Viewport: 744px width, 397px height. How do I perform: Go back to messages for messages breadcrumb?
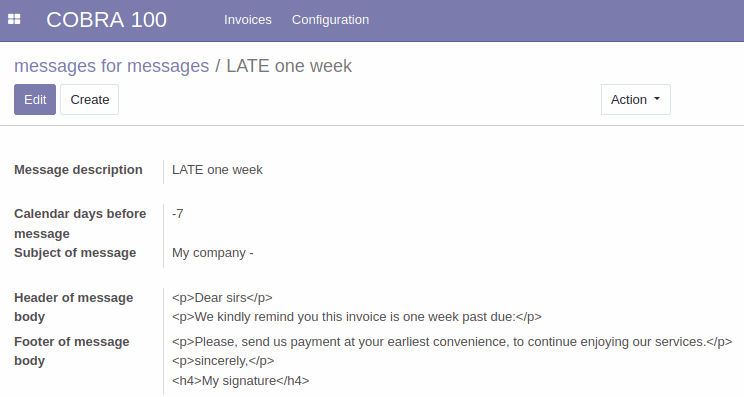[112, 66]
